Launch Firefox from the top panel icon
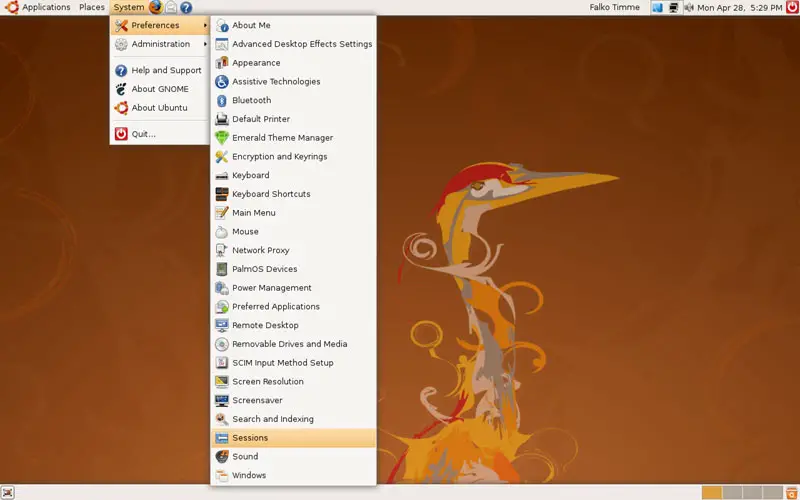 tap(156, 7)
